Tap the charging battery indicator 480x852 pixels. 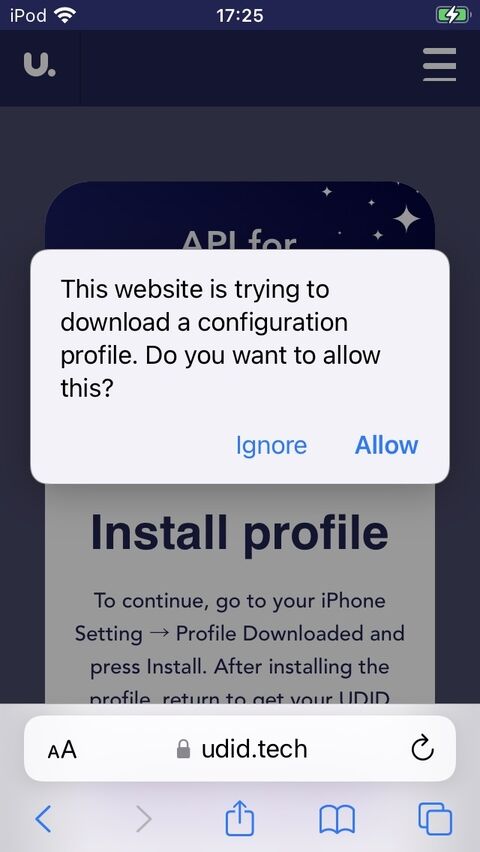point(452,15)
